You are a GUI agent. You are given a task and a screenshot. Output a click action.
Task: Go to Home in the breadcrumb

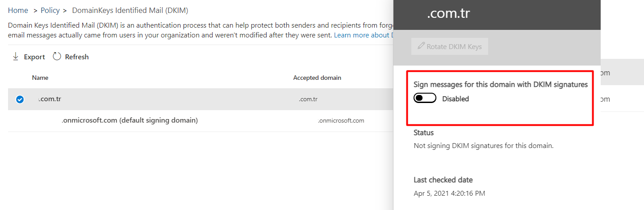[18, 10]
